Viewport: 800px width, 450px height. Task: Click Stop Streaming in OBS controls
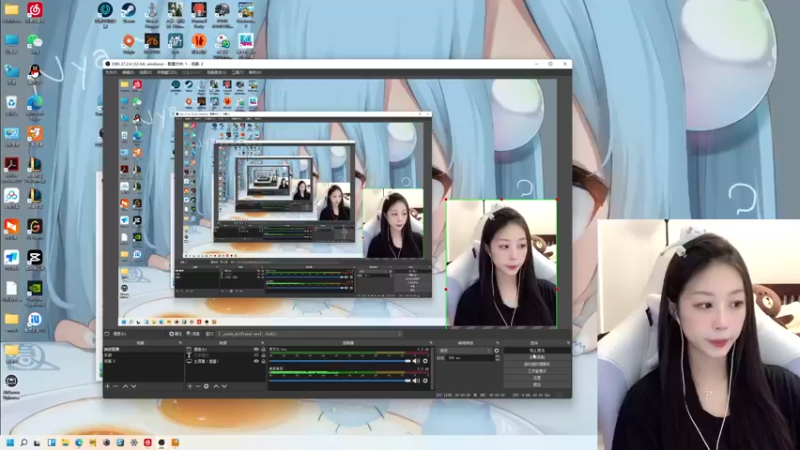tap(537, 351)
